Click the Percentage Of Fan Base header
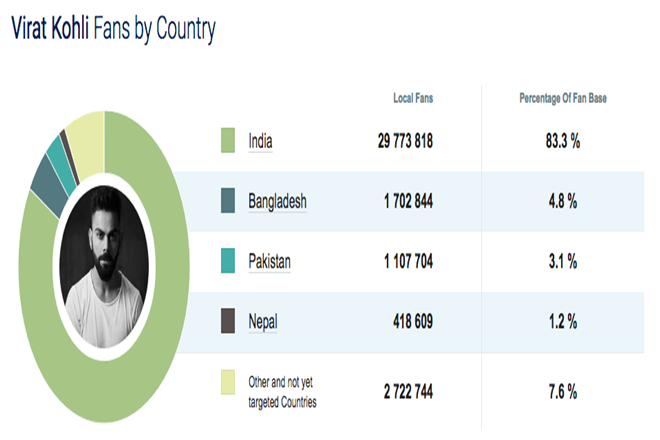660x440 pixels. coord(563,98)
